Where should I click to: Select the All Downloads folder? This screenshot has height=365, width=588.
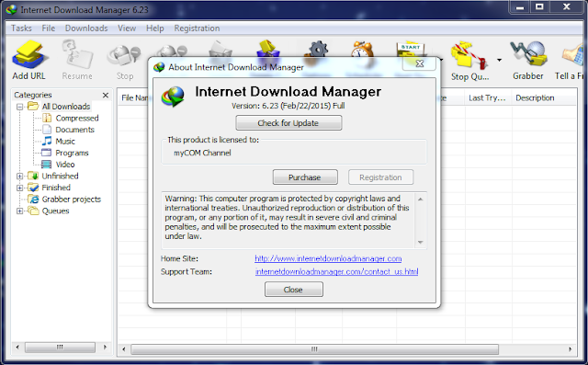(x=66, y=107)
